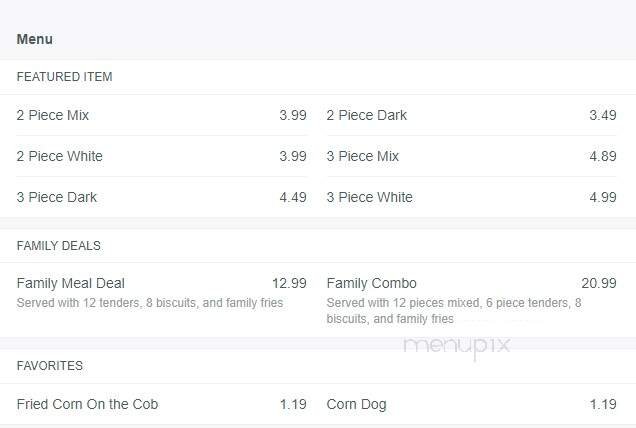The width and height of the screenshot is (636, 428).
Task: Click the menupix watermark logo
Action: click(457, 346)
